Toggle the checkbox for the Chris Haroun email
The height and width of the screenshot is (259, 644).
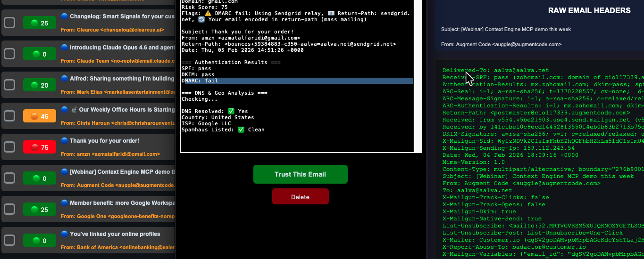tap(9, 116)
